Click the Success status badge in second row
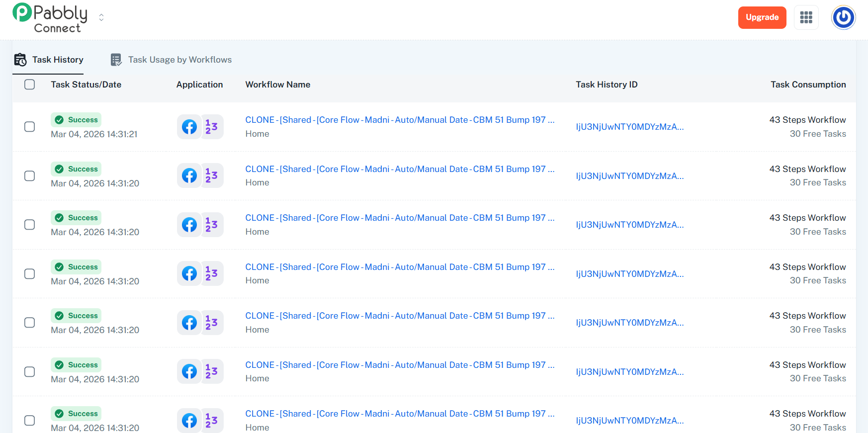Screen dimensions: 868x433 [76, 169]
